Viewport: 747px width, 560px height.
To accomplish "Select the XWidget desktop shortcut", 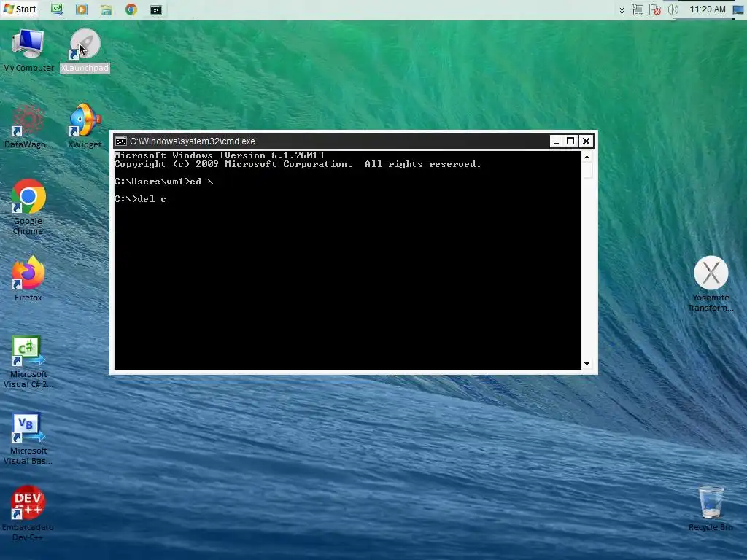I will pos(85,127).
